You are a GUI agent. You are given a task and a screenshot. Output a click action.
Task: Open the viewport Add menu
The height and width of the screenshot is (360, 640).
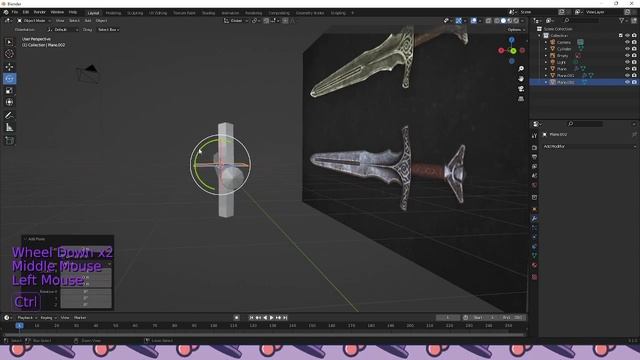(88, 20)
